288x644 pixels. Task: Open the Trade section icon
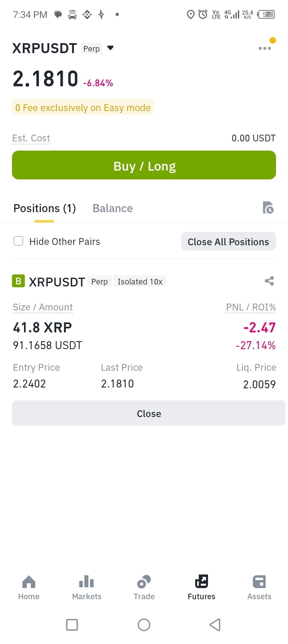point(144,582)
